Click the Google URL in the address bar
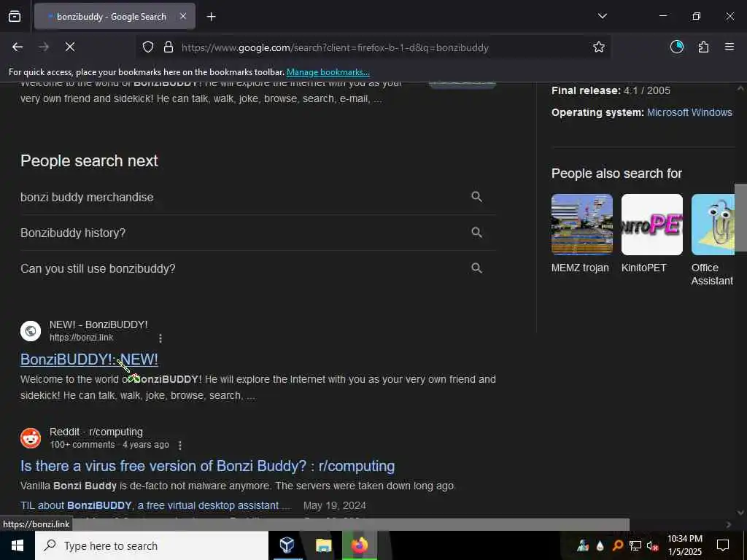Image resolution: width=747 pixels, height=560 pixels. (335, 47)
